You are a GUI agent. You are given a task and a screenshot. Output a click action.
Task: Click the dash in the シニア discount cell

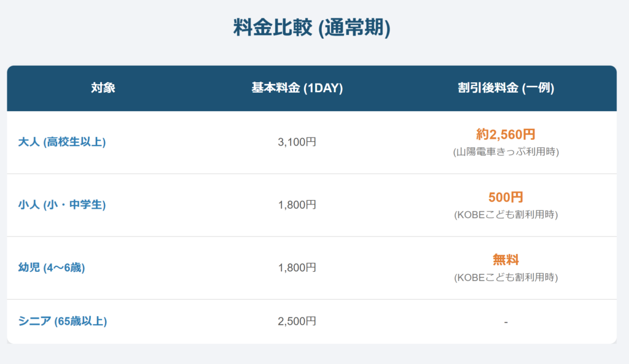(x=506, y=322)
